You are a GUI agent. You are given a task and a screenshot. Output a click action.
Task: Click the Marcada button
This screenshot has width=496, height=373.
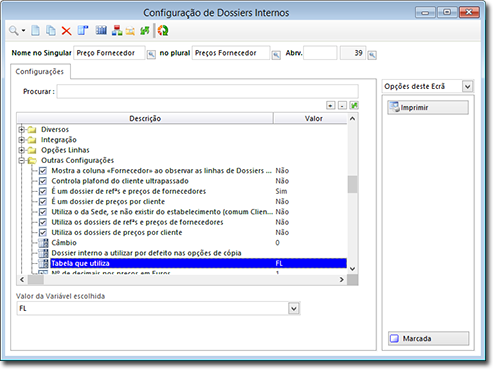(428, 338)
